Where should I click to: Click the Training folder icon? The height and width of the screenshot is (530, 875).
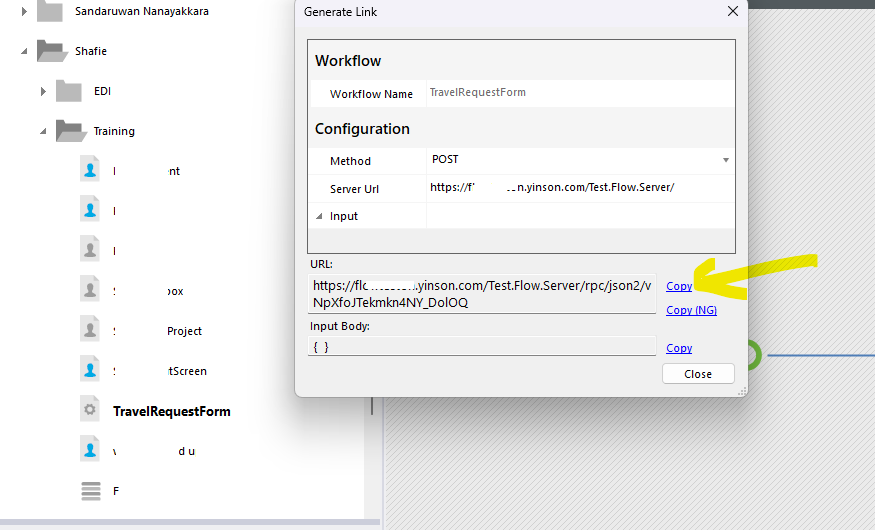pos(70,130)
